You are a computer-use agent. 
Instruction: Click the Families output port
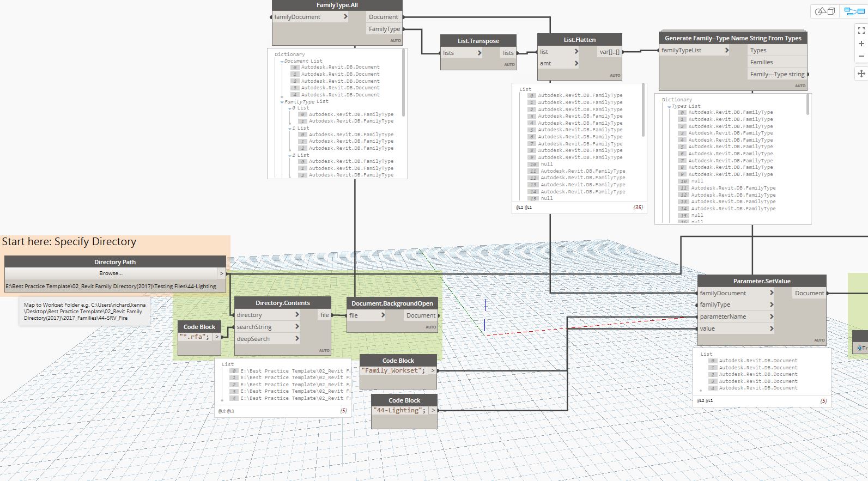click(x=777, y=62)
